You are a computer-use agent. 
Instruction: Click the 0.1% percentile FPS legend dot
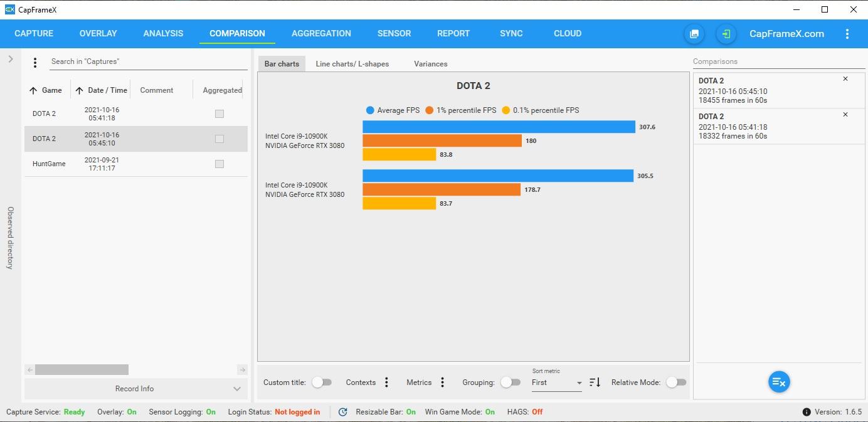(506, 110)
